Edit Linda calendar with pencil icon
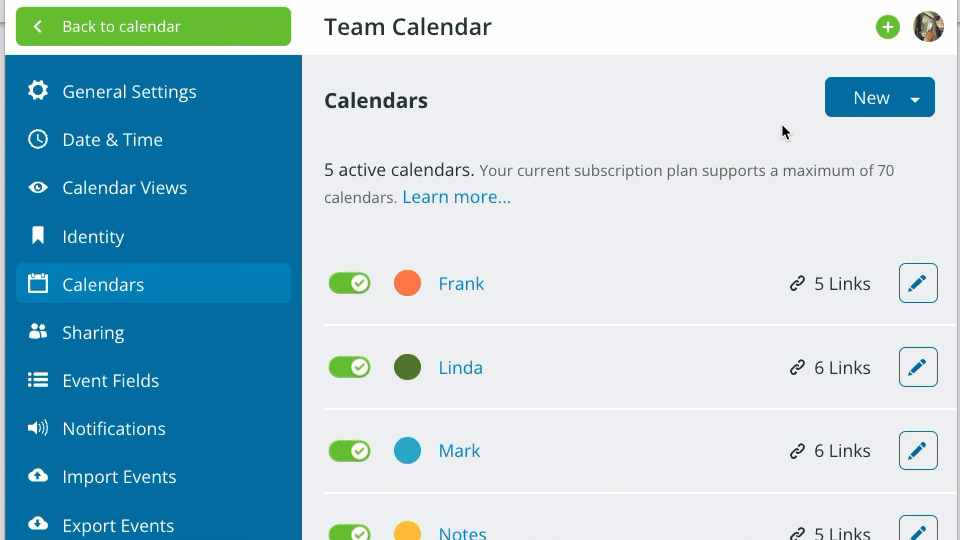The width and height of the screenshot is (960, 540). click(x=918, y=367)
